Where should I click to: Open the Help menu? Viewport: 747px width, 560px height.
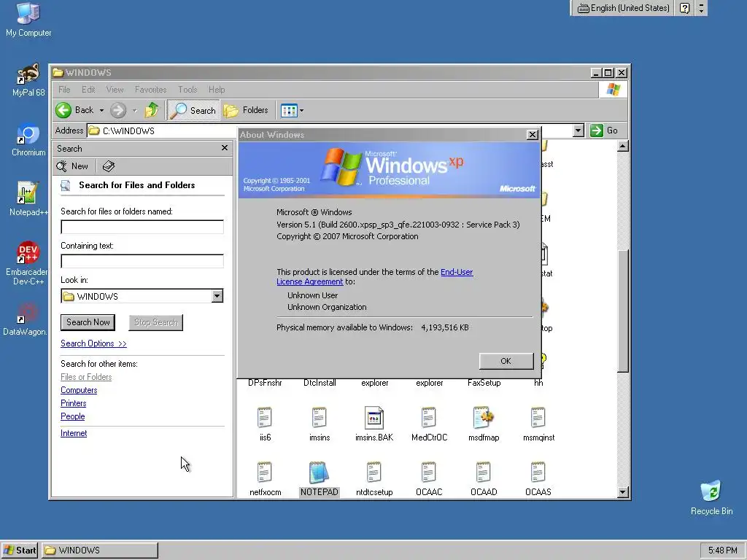(216, 90)
